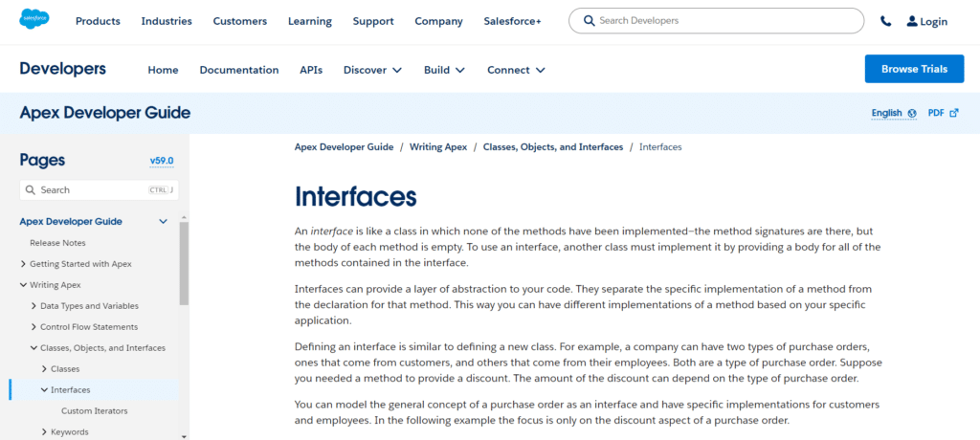Expand the Data Types and Variables node

tap(33, 306)
